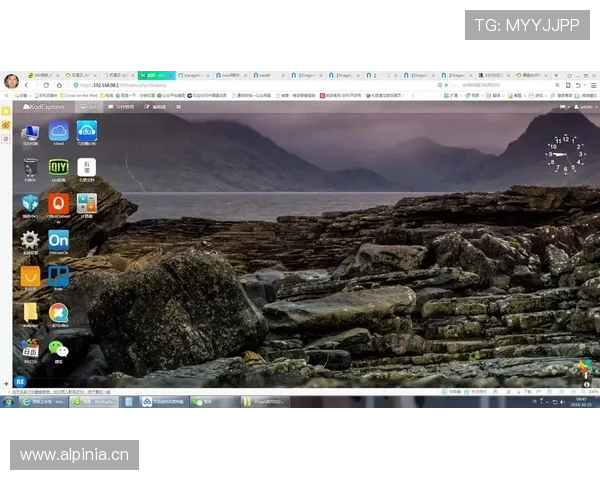The height and width of the screenshot is (480, 600).
Task: Open the iQIYI video app icon
Action: (58, 167)
